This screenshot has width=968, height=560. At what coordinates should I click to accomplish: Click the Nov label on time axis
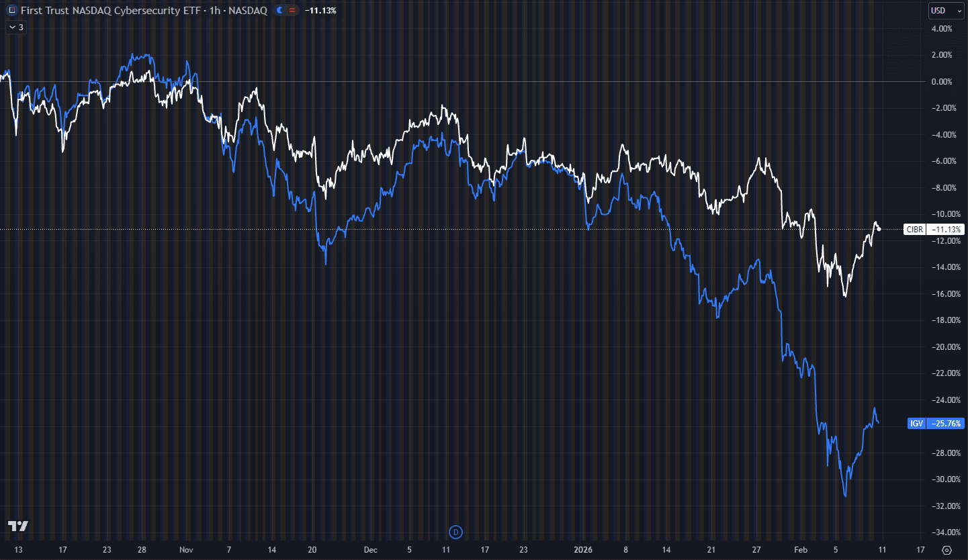(187, 549)
